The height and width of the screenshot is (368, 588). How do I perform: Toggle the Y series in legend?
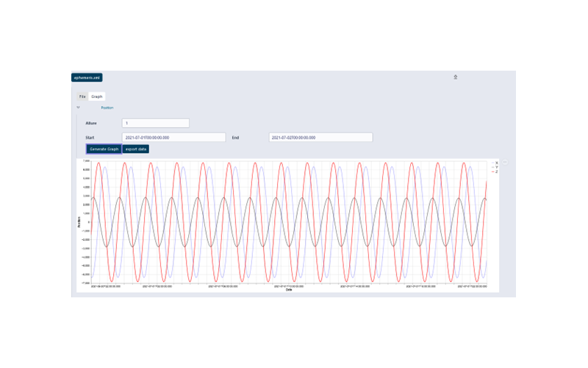tap(495, 167)
